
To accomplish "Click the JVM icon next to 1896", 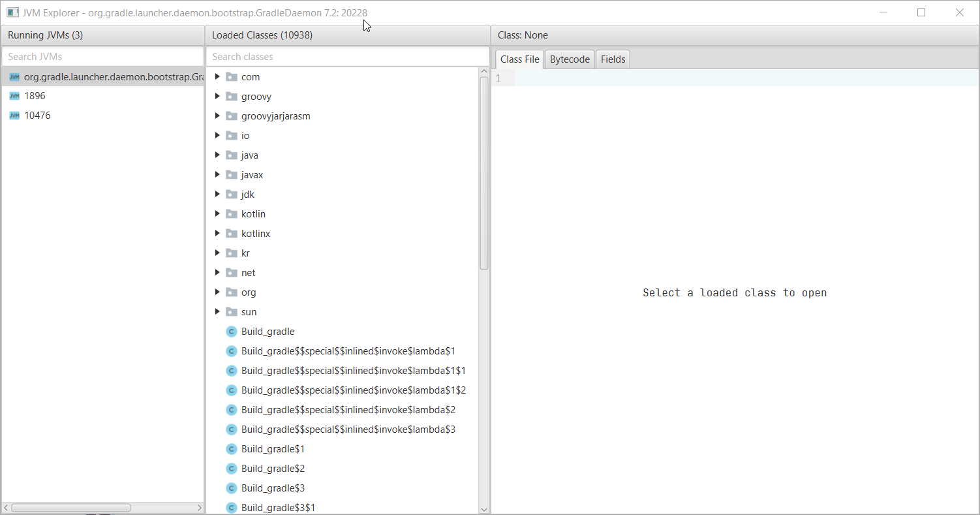I will (x=14, y=96).
